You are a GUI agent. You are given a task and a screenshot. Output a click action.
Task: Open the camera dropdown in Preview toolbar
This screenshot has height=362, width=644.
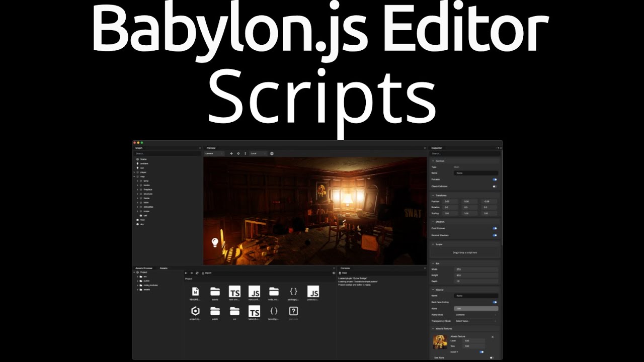(x=214, y=153)
